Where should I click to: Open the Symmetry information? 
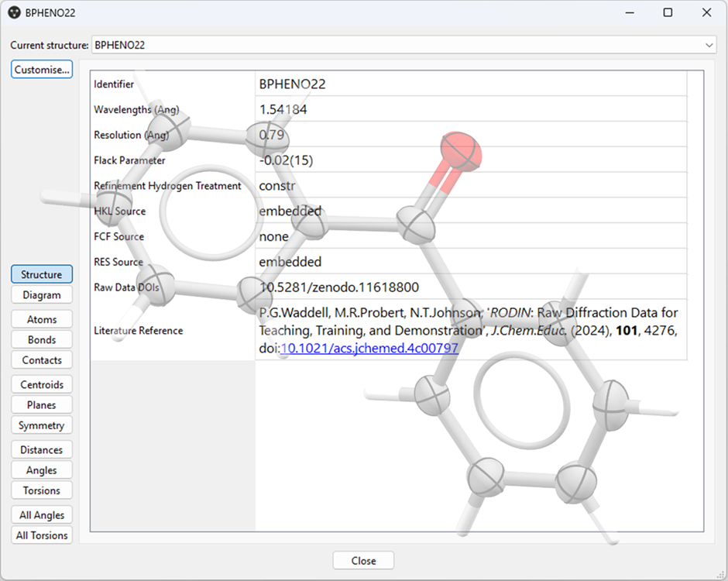click(42, 425)
